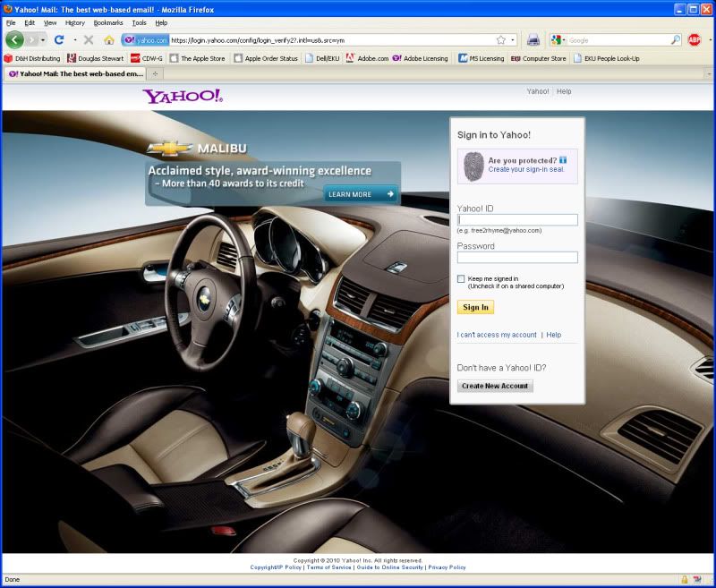Open the Google search engine dropdown
This screenshot has height=588, width=716.
[x=564, y=39]
